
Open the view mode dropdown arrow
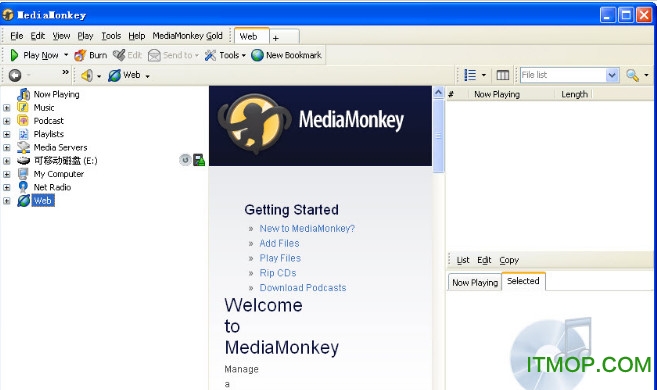pyautogui.click(x=484, y=75)
